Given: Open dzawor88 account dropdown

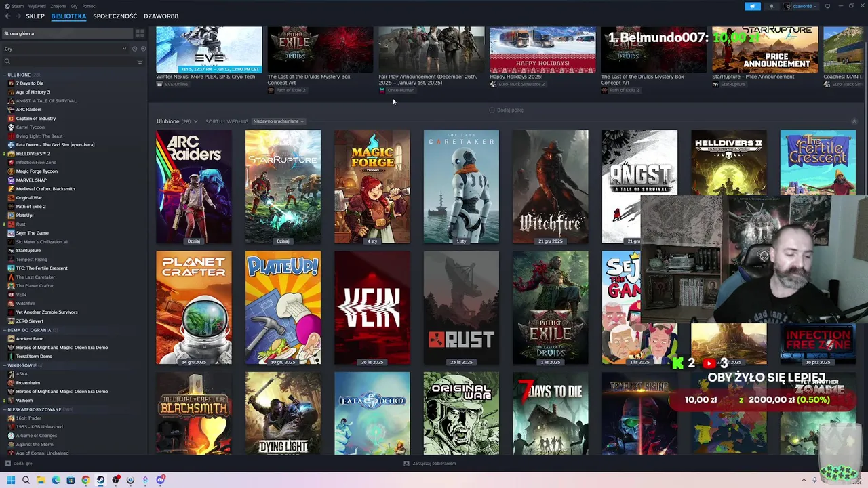Looking at the screenshot, I should [x=801, y=6].
